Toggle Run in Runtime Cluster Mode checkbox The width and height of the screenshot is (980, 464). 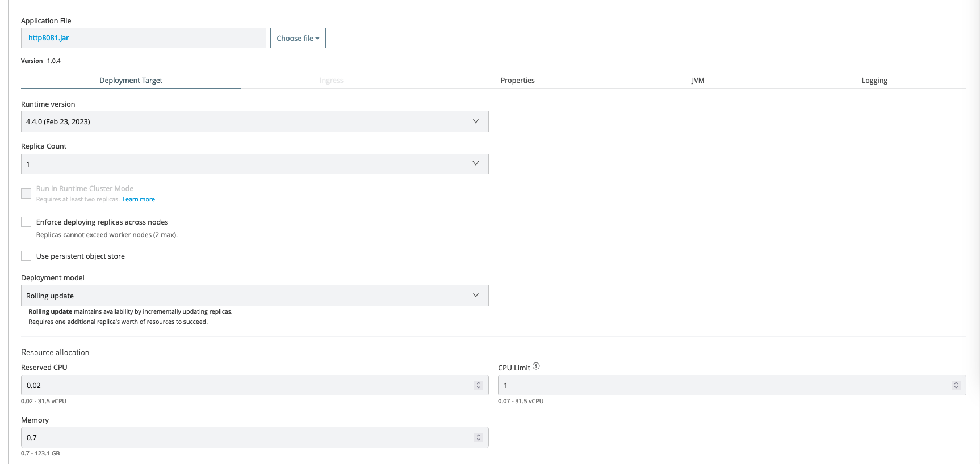(26, 193)
